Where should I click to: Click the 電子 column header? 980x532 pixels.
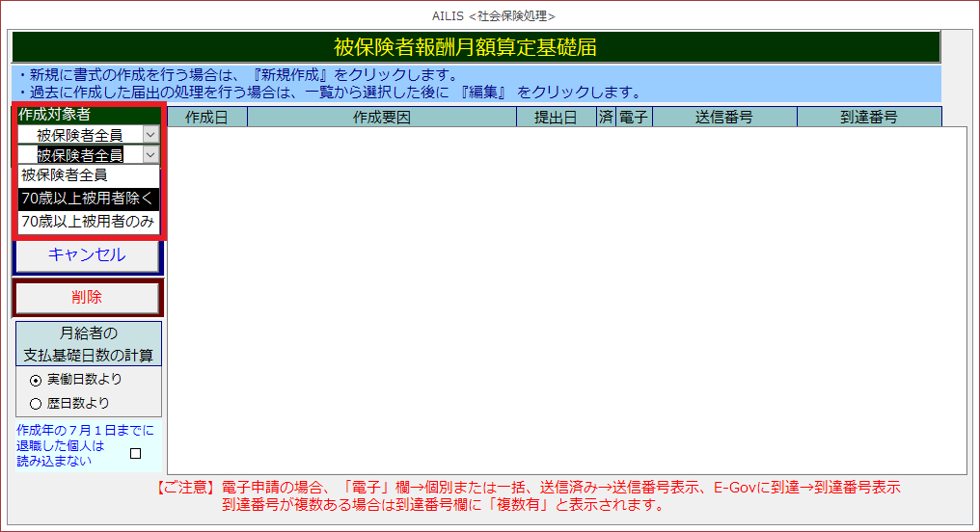click(633, 118)
